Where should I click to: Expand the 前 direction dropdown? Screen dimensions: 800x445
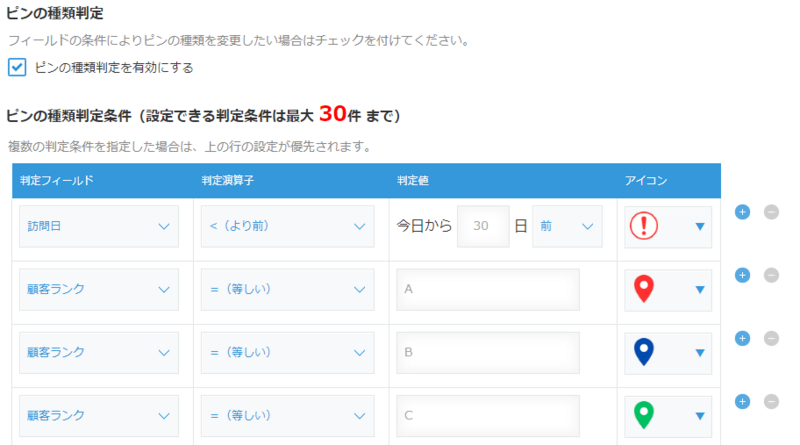click(567, 227)
